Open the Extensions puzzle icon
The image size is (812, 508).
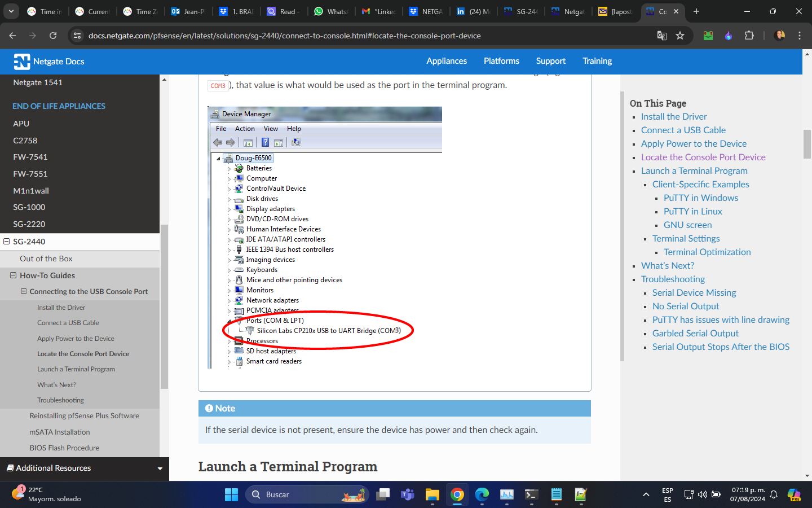pos(749,36)
